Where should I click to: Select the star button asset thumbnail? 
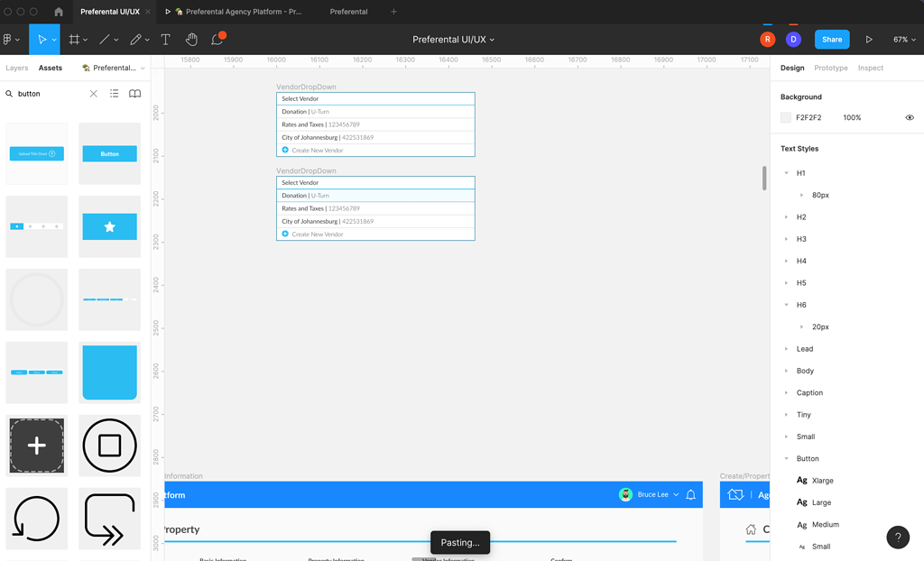[109, 227]
